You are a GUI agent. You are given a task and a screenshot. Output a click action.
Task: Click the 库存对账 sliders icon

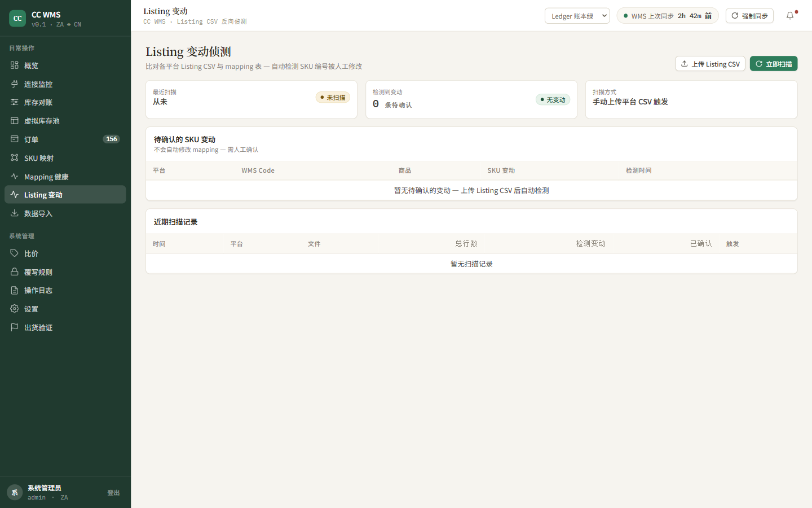coord(15,102)
